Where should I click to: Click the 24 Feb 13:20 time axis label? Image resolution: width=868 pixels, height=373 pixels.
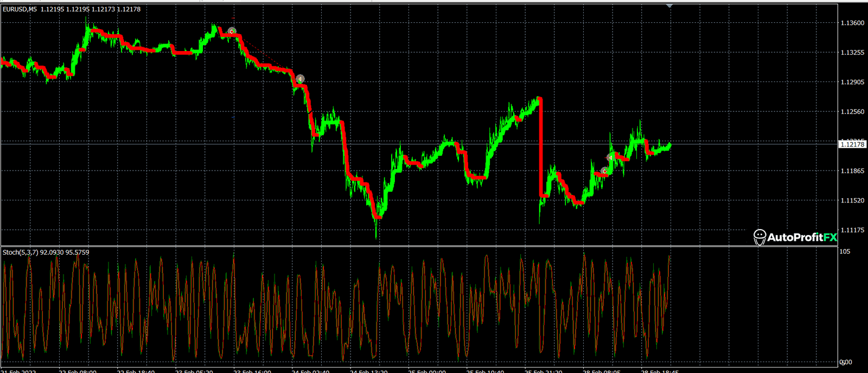coord(369,371)
